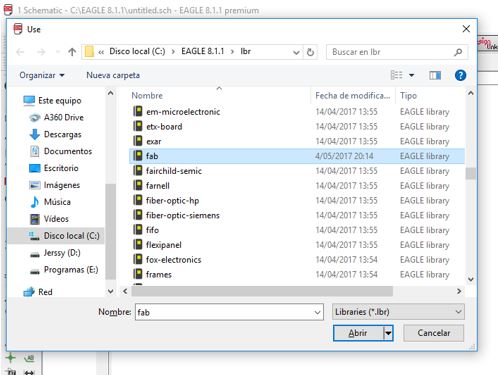The image size is (498, 375).
Task: Click the Abrir button
Action: (x=358, y=333)
